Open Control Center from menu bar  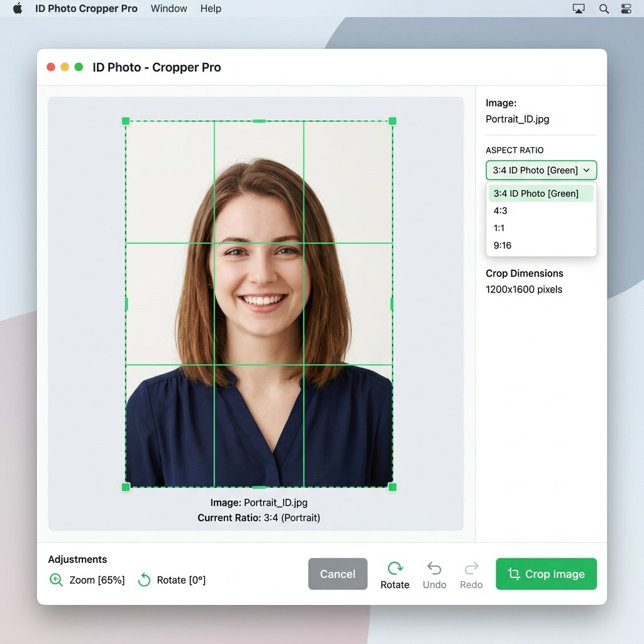pos(626,9)
